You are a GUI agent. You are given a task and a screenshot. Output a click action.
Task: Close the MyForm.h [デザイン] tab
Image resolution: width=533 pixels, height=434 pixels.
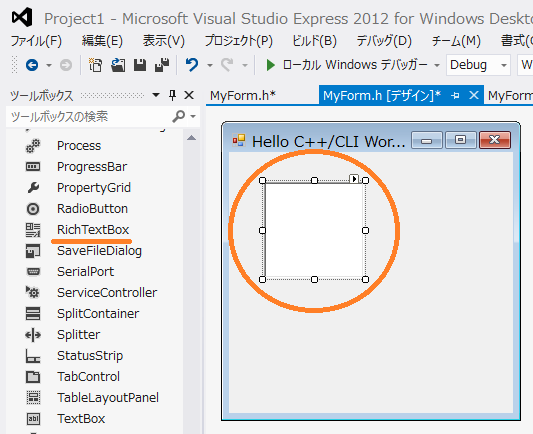(x=474, y=96)
